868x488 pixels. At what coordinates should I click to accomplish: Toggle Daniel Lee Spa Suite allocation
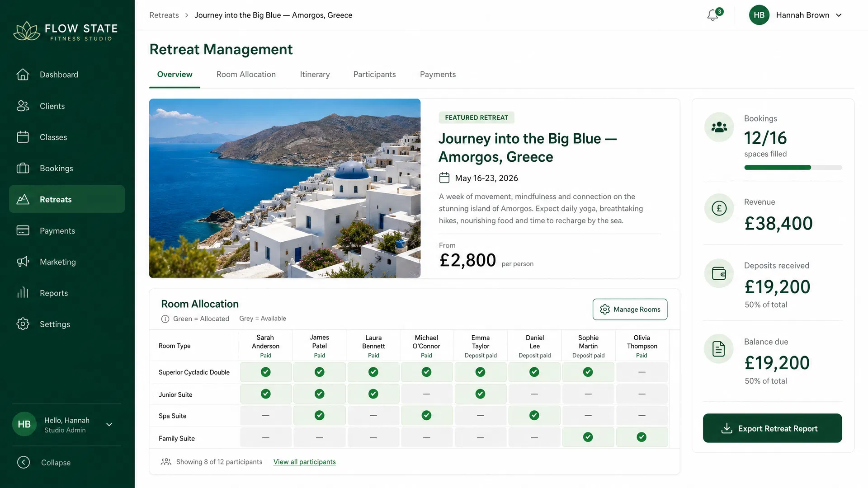(534, 415)
